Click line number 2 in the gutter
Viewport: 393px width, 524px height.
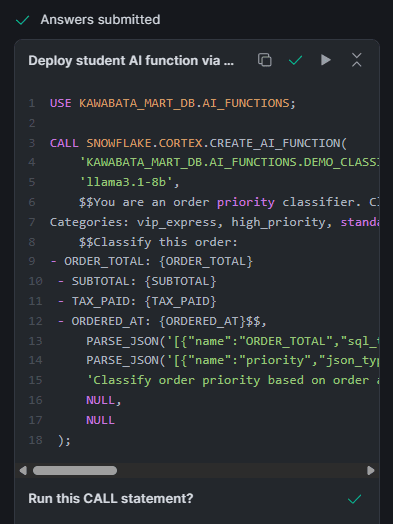[32, 123]
